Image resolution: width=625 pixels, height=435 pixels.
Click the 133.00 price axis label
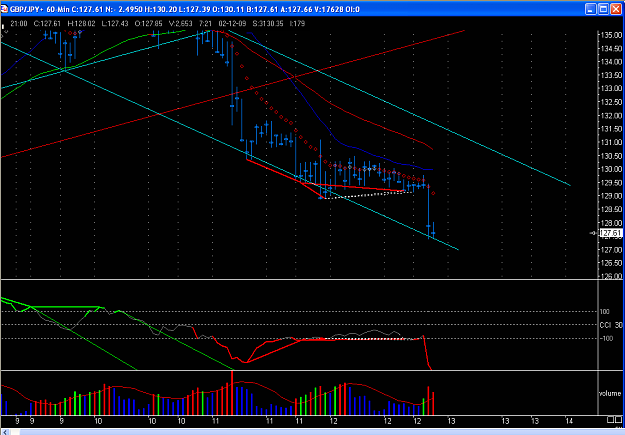click(611, 89)
